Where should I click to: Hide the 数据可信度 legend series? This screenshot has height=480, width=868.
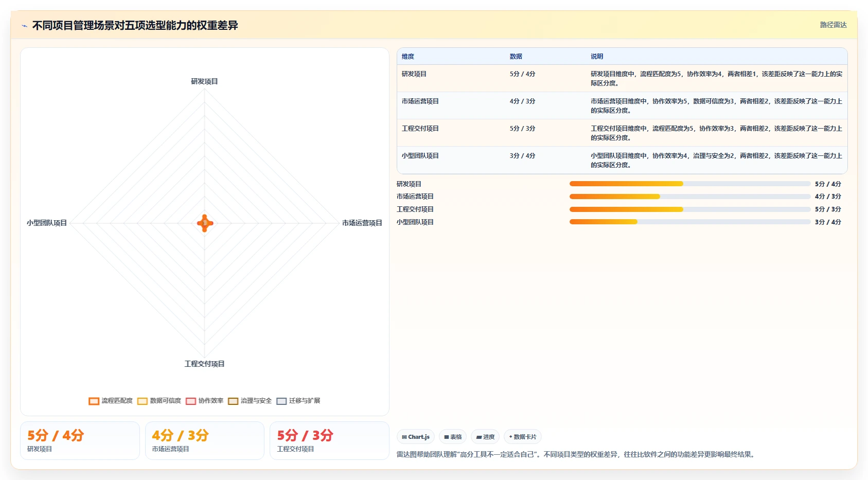click(159, 401)
